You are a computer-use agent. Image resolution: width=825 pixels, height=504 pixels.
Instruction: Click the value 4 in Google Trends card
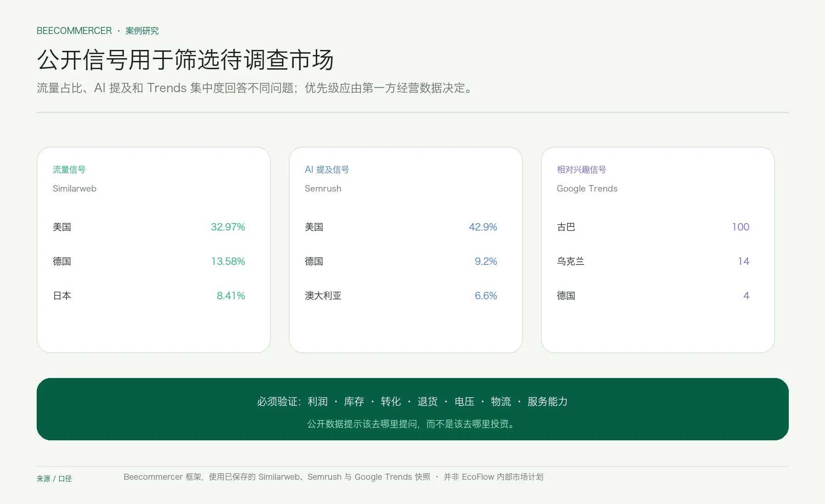pyautogui.click(x=746, y=296)
